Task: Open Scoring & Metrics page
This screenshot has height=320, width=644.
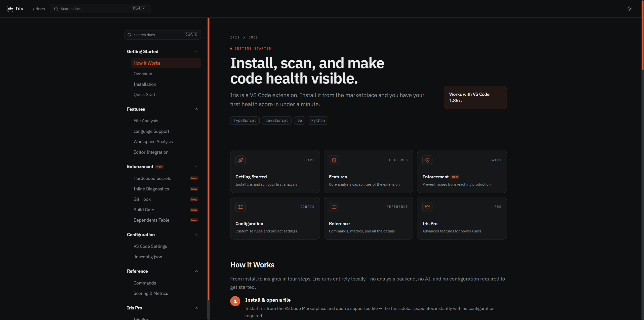Action: [166, 293]
